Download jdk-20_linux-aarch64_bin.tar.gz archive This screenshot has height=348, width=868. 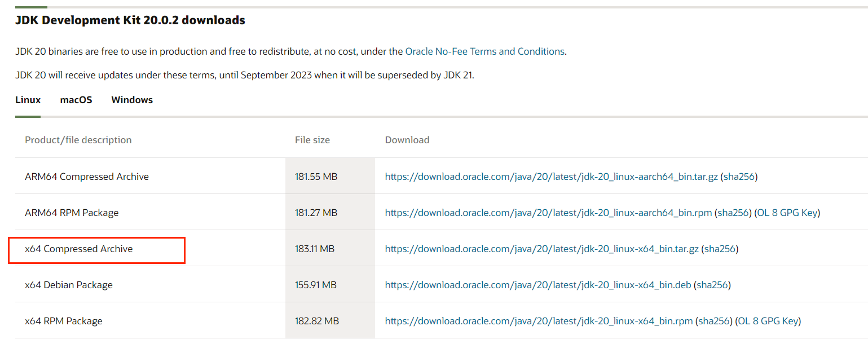click(552, 177)
